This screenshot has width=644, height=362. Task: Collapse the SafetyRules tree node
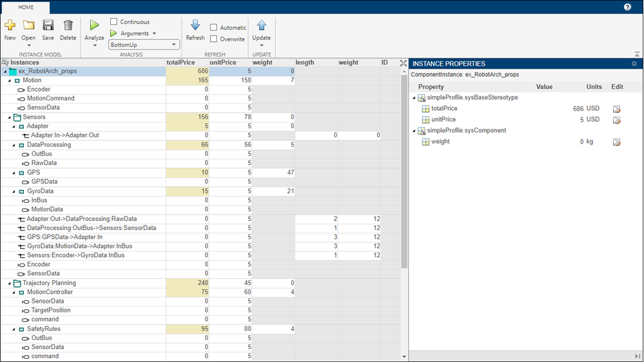14,330
